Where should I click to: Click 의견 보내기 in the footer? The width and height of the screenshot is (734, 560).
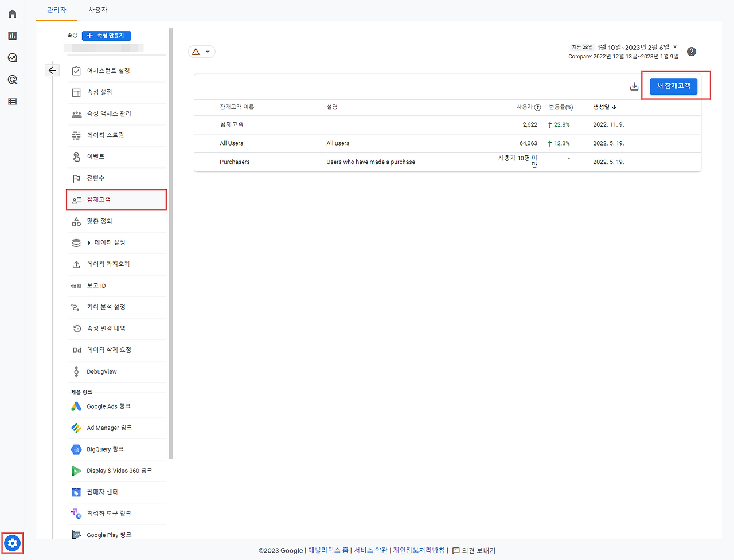474,550
